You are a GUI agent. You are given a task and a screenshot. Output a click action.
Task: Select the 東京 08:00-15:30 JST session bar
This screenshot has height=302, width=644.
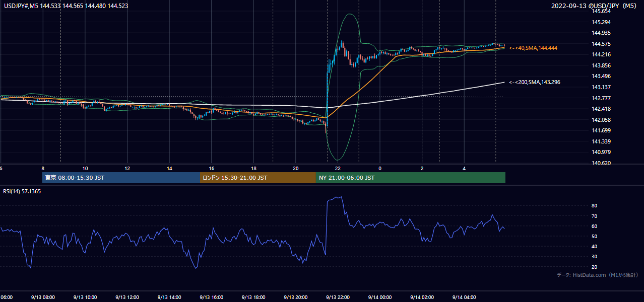pos(121,178)
